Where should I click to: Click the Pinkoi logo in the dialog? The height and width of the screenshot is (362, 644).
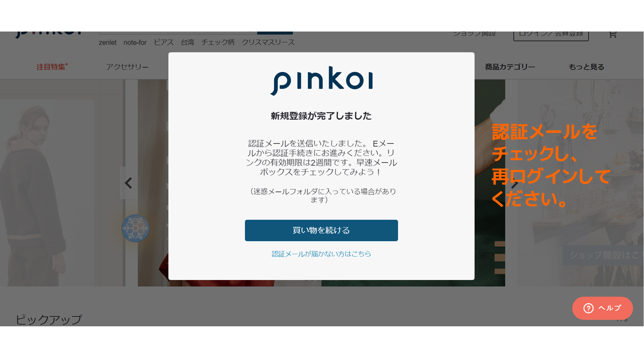[321, 80]
